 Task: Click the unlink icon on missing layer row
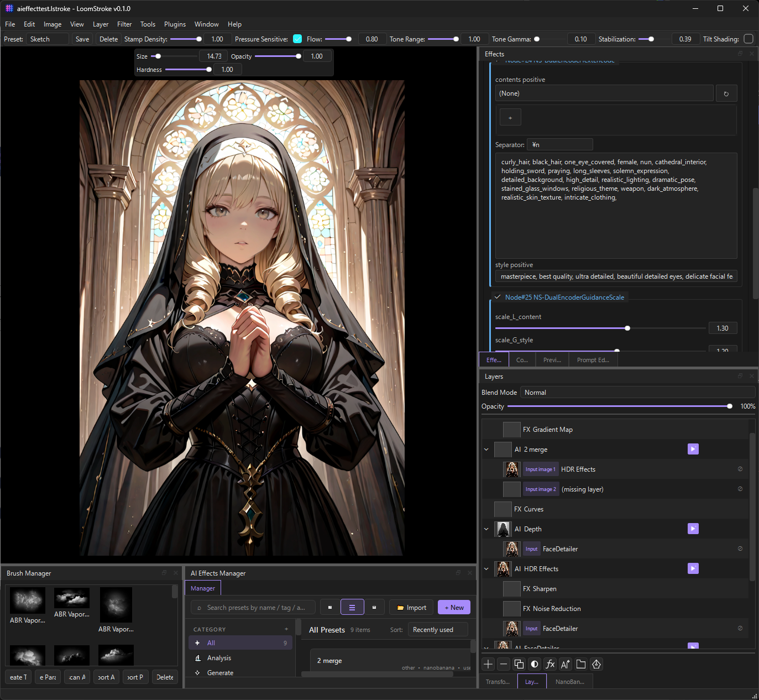[x=740, y=489]
